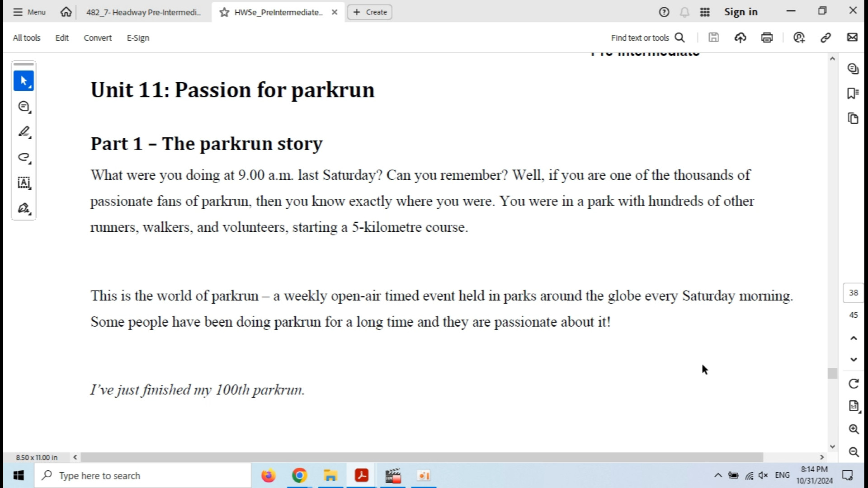Viewport: 868px width, 488px height.
Task: Pick the freehand Draw tool
Action: (24, 157)
